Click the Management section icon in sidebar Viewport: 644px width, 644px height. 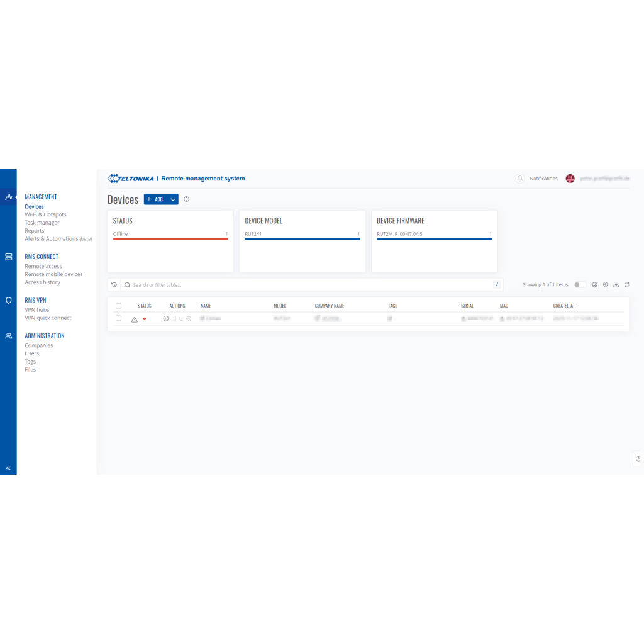click(8, 197)
